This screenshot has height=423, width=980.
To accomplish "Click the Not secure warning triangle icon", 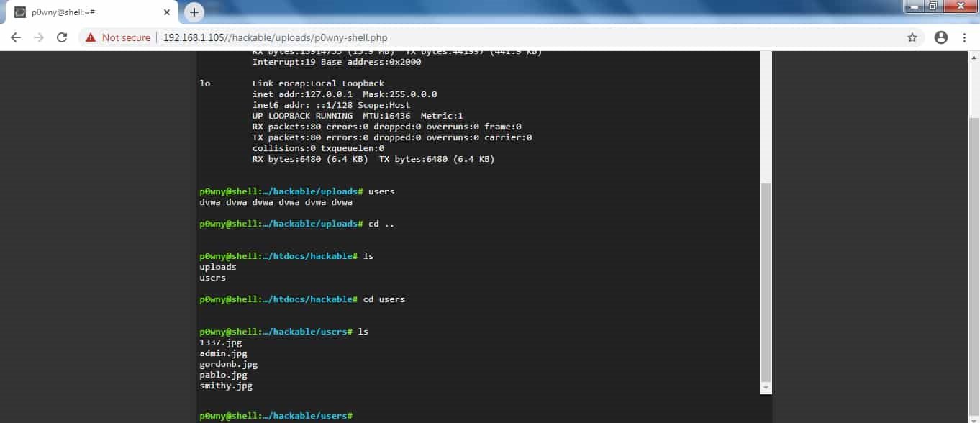I will (x=91, y=37).
